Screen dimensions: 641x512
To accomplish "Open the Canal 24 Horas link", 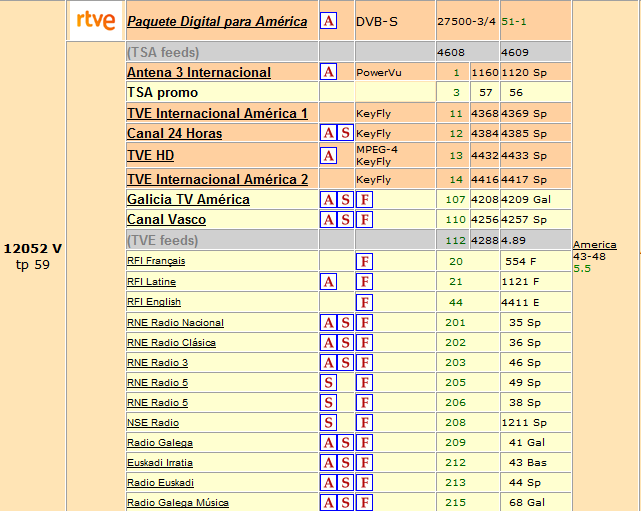I will pos(175,133).
